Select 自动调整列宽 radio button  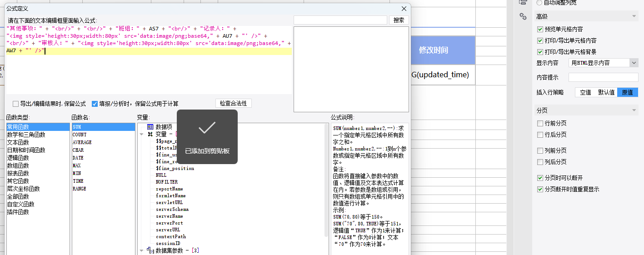coord(539,3)
